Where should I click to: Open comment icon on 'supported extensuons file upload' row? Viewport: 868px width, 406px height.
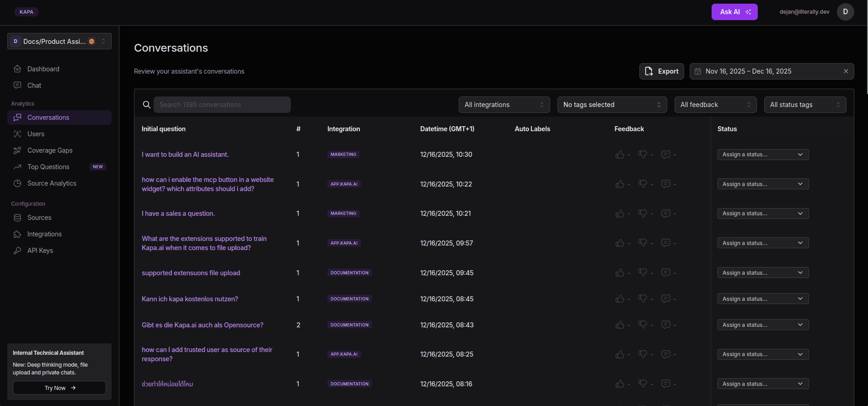(666, 272)
